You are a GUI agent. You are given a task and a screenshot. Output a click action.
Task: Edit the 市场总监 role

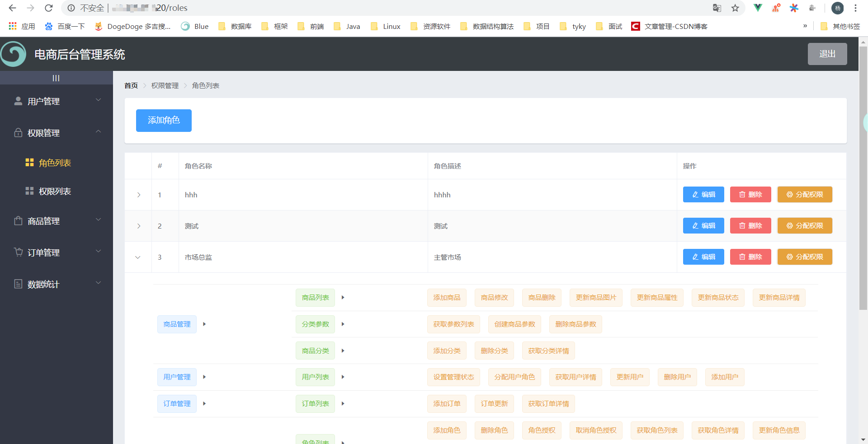[703, 257]
